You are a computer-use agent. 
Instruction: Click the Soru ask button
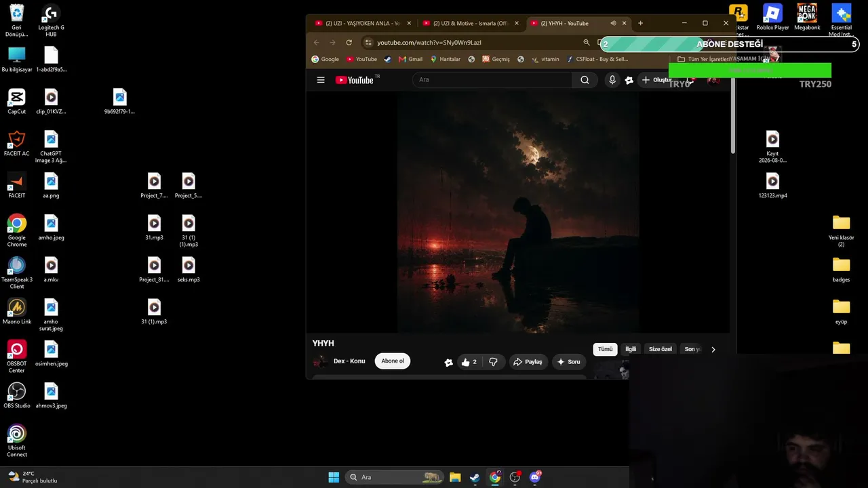569,362
